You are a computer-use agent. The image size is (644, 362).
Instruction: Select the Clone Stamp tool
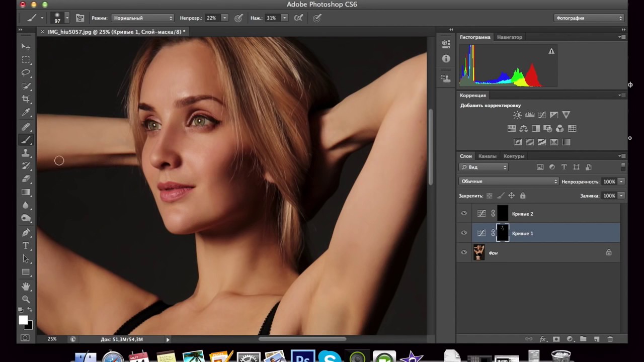[x=26, y=153]
